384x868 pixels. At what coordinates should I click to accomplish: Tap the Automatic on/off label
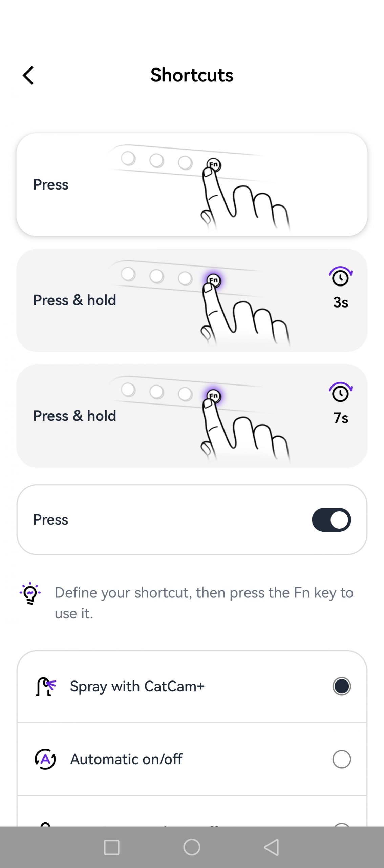coord(126,759)
